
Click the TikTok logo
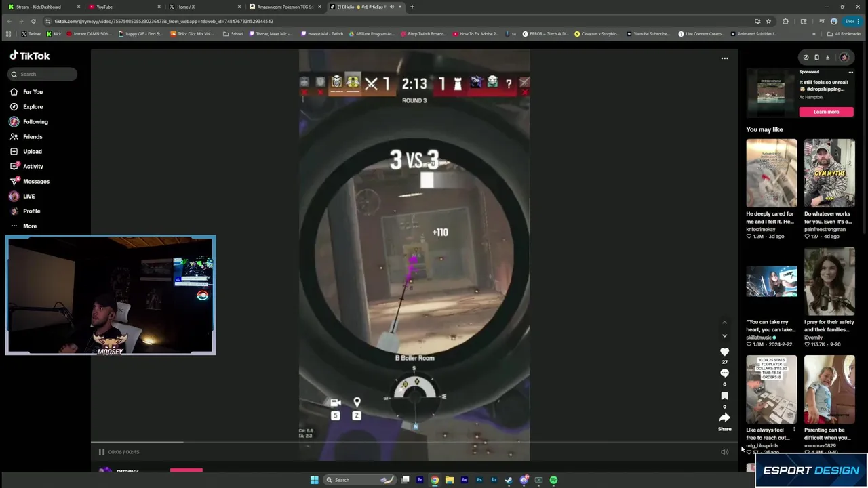tap(30, 56)
